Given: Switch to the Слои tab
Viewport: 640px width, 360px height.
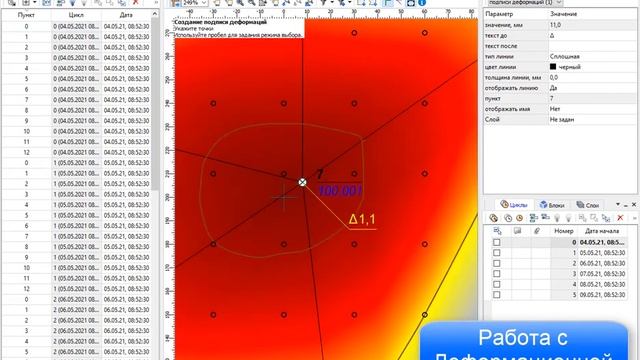Looking at the screenshot, I should (587, 204).
